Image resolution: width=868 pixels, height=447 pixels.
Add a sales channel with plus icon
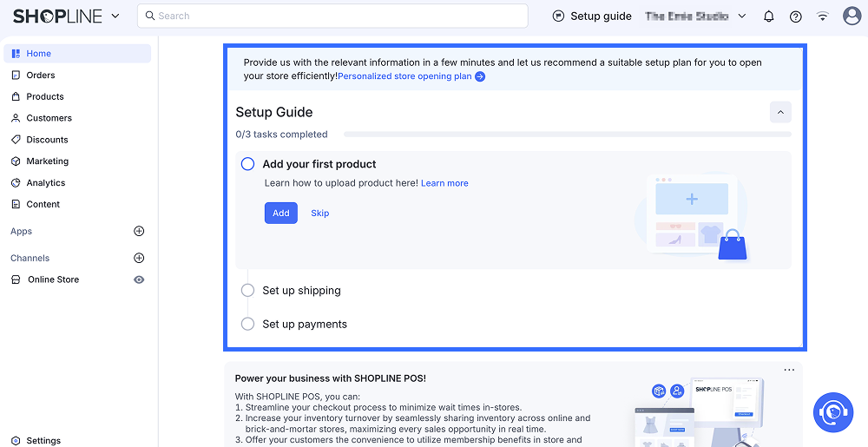pyautogui.click(x=139, y=259)
